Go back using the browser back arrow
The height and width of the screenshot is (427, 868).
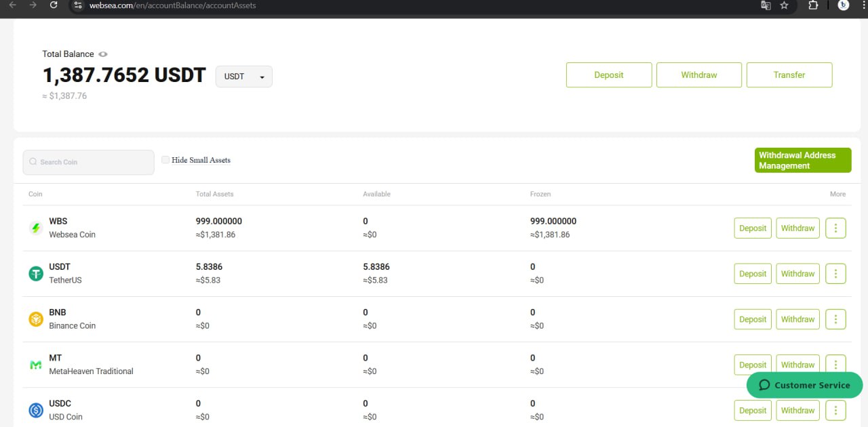(x=12, y=5)
